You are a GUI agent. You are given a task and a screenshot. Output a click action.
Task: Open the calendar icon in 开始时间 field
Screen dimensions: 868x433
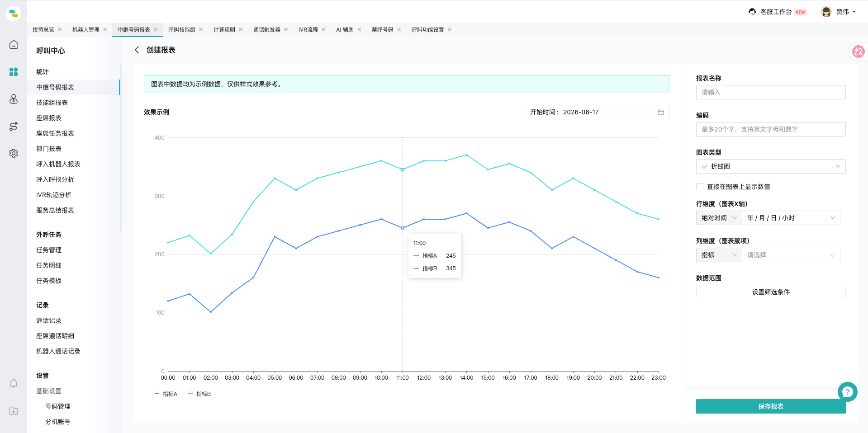[660, 112]
